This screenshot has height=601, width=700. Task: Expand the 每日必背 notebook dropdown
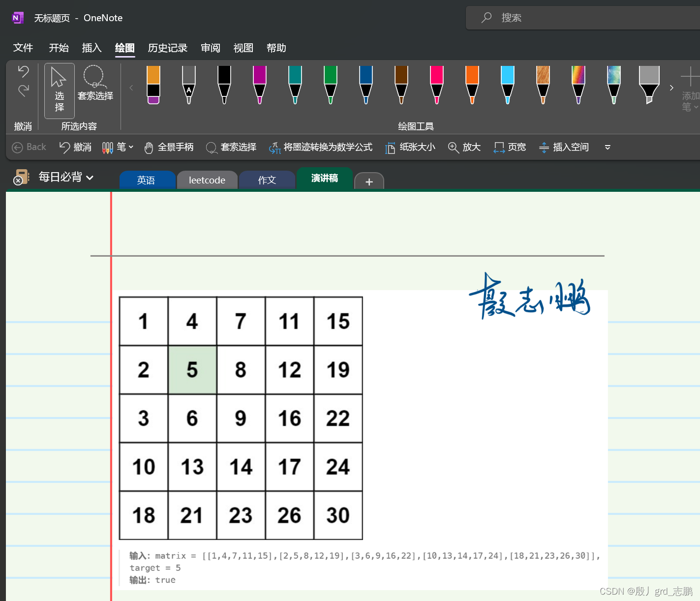(66, 177)
